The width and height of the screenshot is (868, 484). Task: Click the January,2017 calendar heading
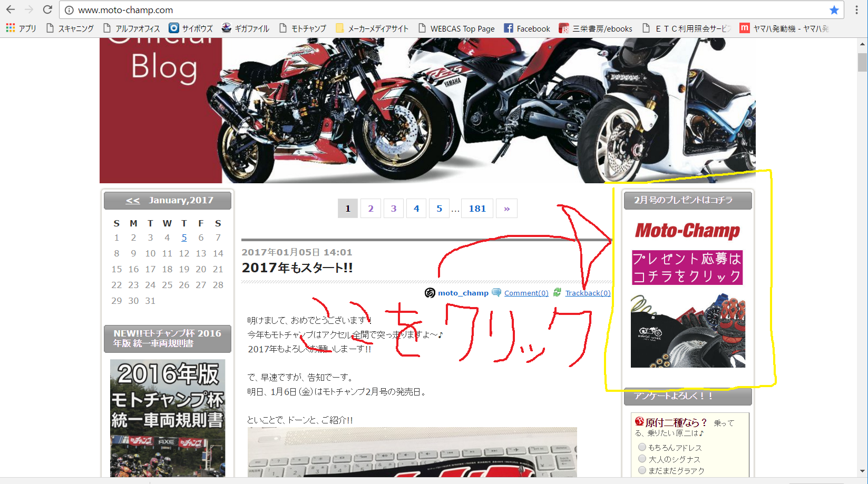[x=181, y=200]
